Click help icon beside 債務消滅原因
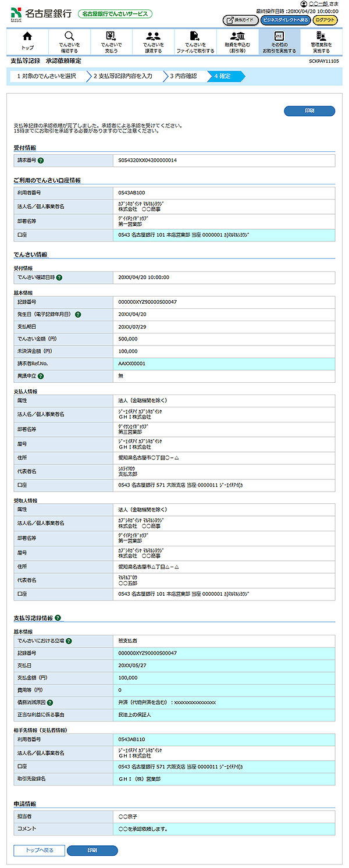 coord(50,702)
